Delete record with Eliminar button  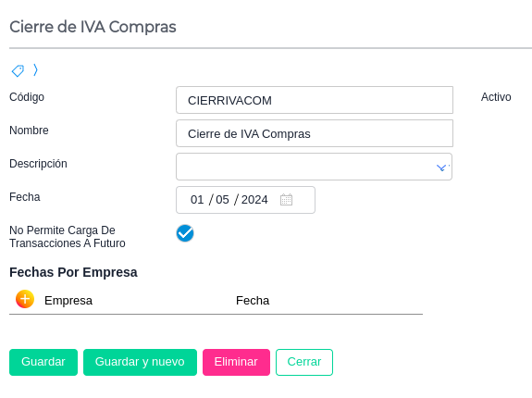pyautogui.click(x=236, y=362)
